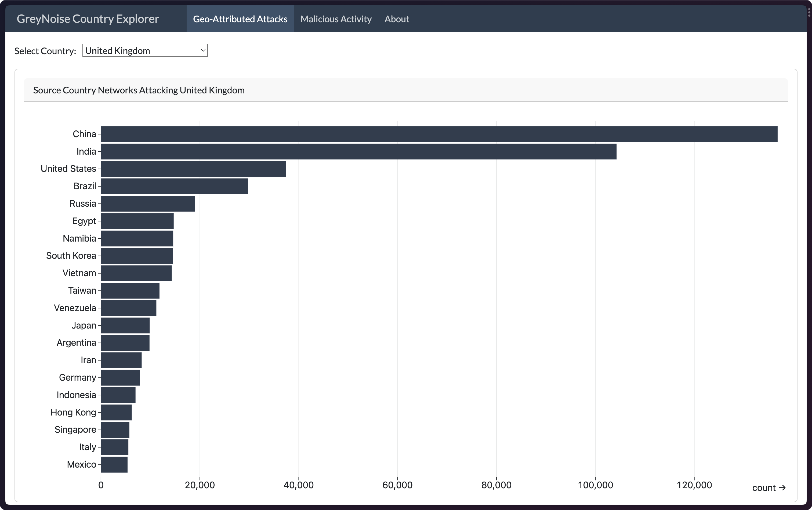
Task: Click the China bar in chart
Action: [439, 134]
